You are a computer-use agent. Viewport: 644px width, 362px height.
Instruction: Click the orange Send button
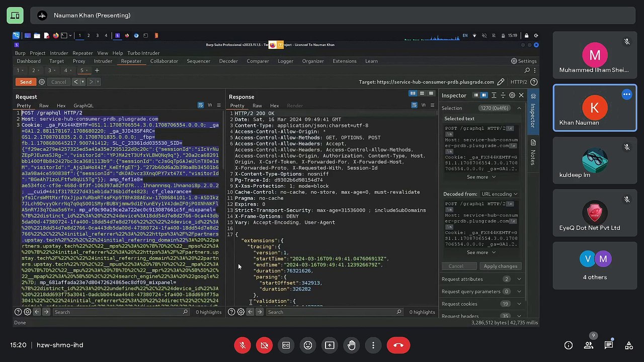26,82
